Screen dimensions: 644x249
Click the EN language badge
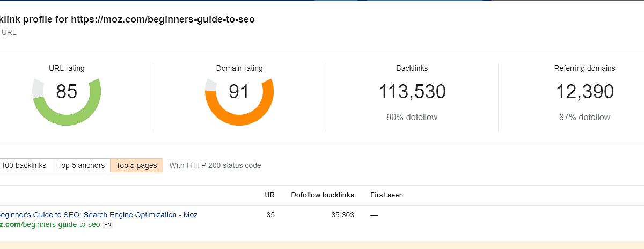(108, 225)
